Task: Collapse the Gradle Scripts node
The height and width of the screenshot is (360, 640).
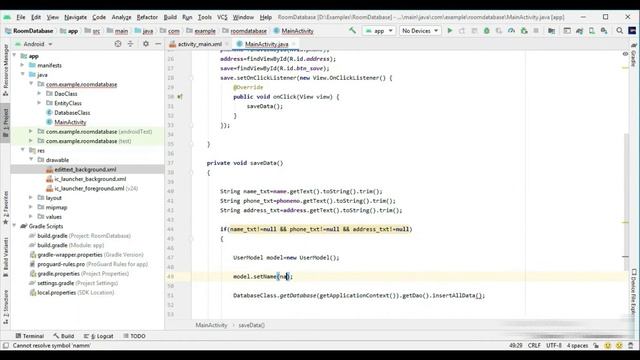Action: 15,226
